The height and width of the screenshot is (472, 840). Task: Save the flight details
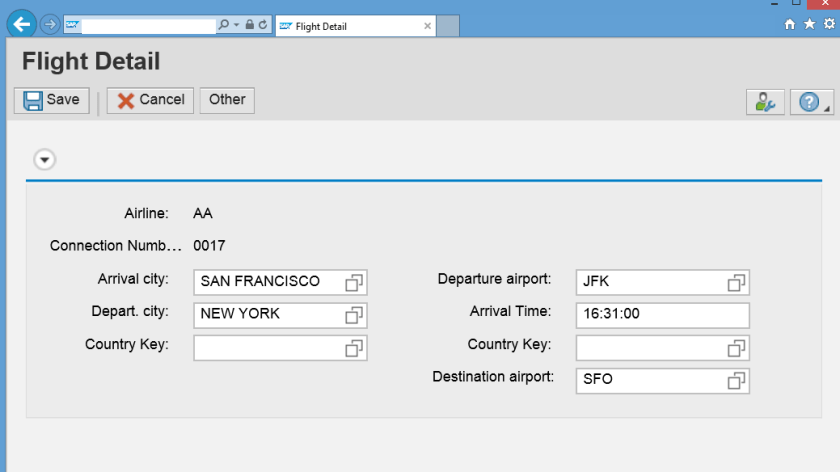tap(52, 100)
